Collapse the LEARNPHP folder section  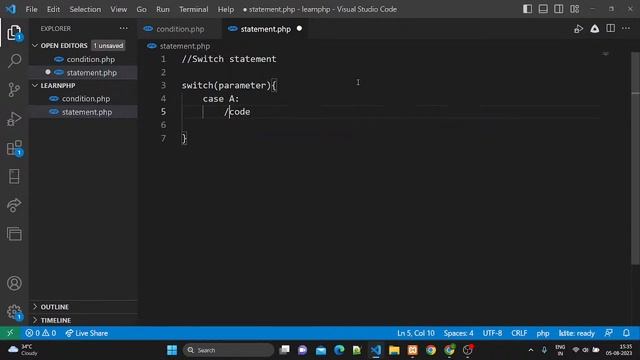tap(35, 85)
